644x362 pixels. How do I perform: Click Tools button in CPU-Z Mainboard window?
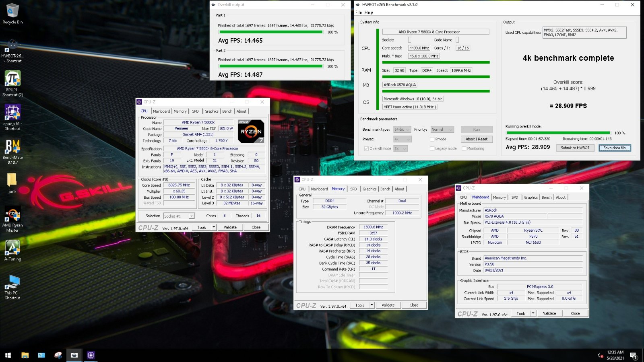pos(521,313)
